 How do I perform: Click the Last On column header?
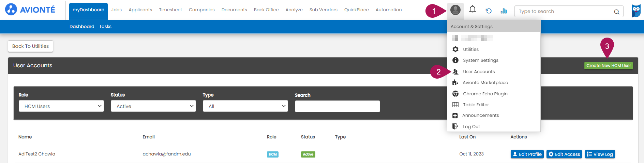click(467, 137)
